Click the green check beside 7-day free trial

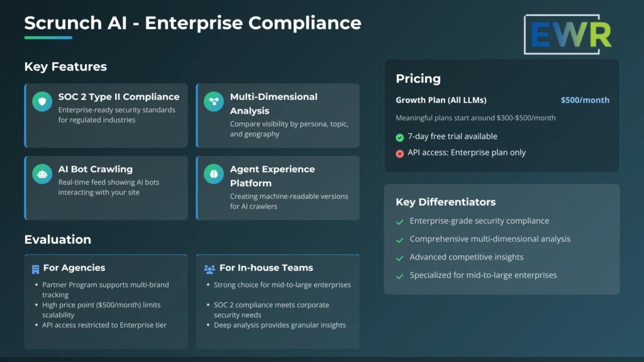click(400, 137)
